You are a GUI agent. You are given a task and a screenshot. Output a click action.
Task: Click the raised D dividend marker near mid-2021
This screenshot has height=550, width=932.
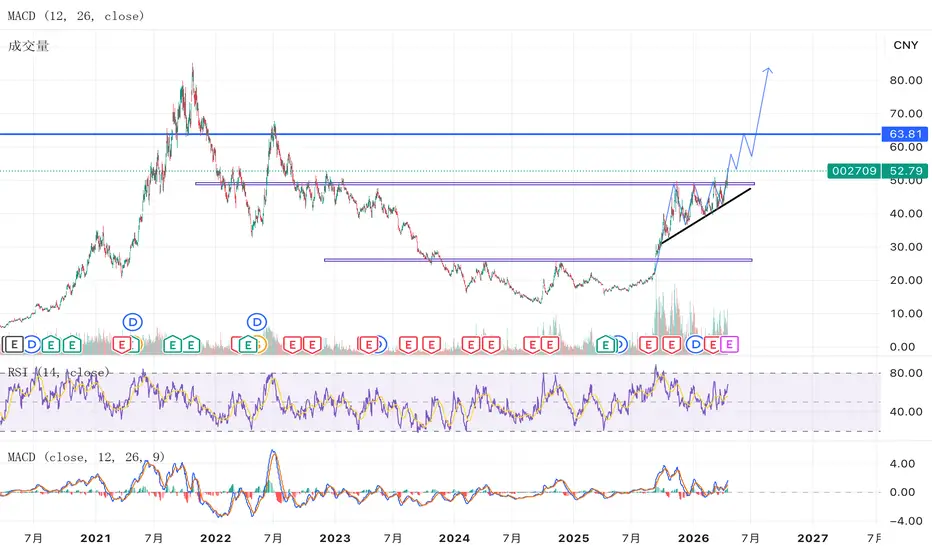tap(133, 322)
